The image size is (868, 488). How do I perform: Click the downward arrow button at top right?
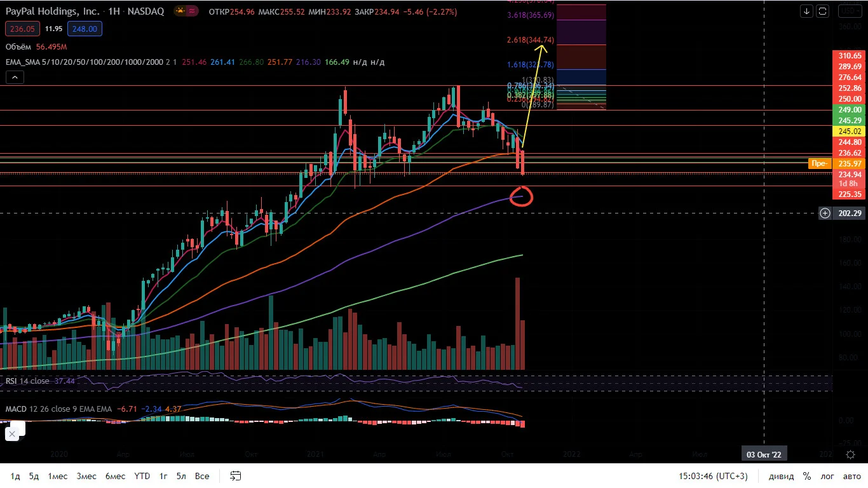coord(806,11)
